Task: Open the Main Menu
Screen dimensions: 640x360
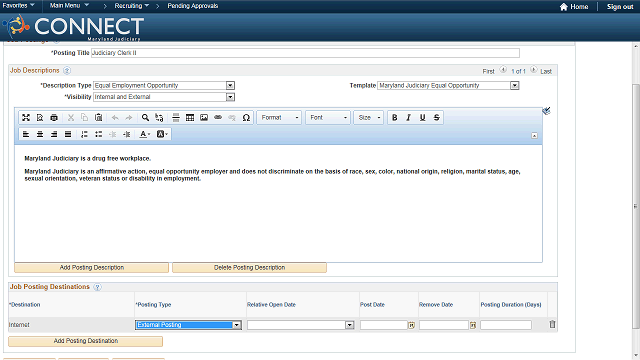Action: [x=69, y=6]
